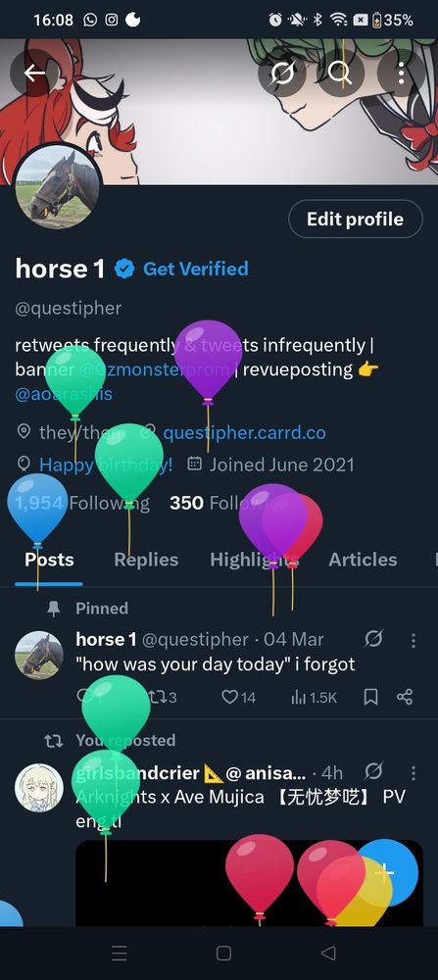Bookmark the pinned post
Image resolution: width=438 pixels, height=980 pixels.
370,697
